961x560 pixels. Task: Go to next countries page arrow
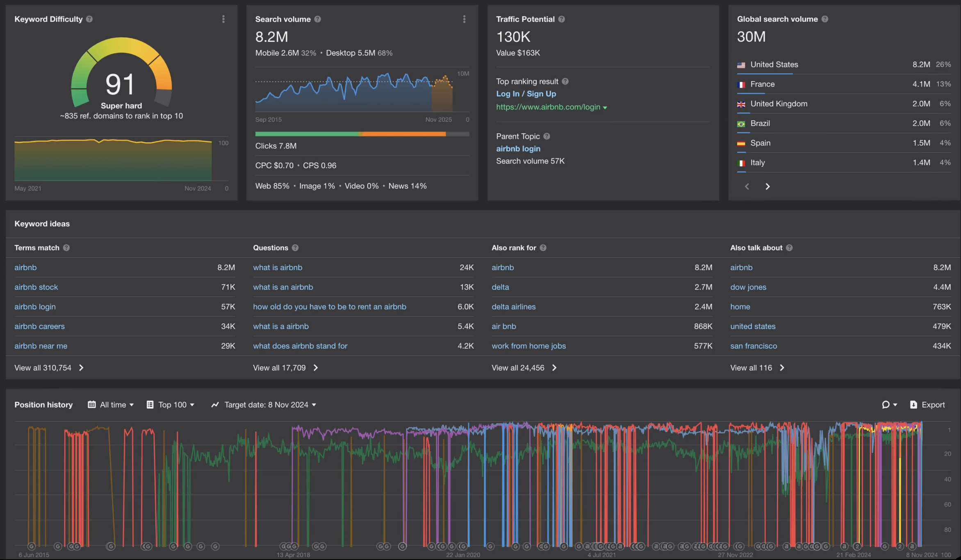tap(767, 187)
